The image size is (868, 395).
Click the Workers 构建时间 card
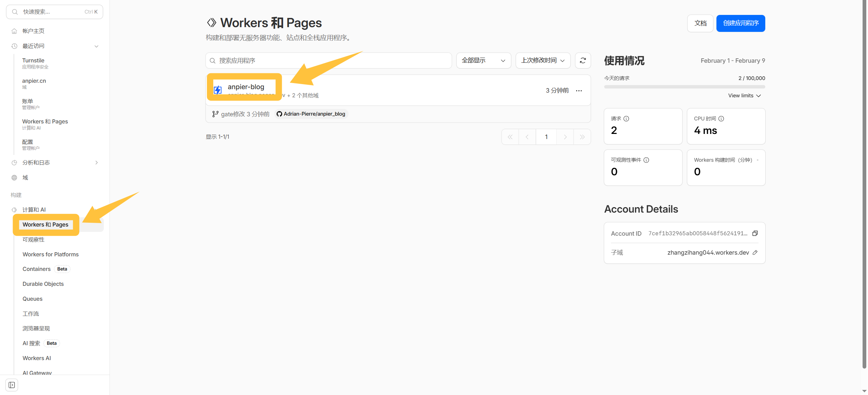(726, 167)
